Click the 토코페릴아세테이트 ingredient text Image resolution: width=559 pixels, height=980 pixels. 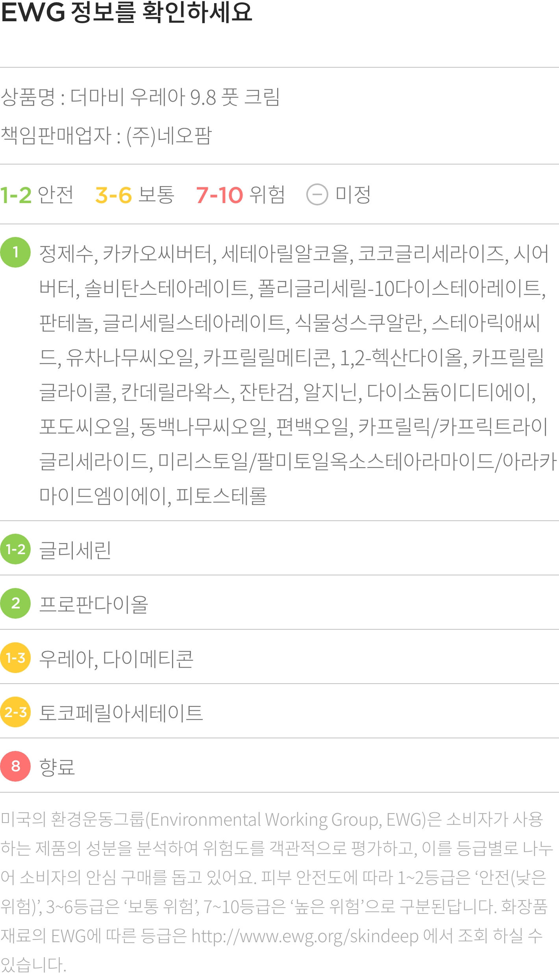tap(121, 713)
